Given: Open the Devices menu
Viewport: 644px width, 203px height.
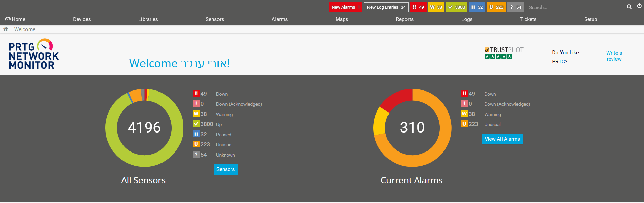Looking at the screenshot, I should pyautogui.click(x=82, y=19).
